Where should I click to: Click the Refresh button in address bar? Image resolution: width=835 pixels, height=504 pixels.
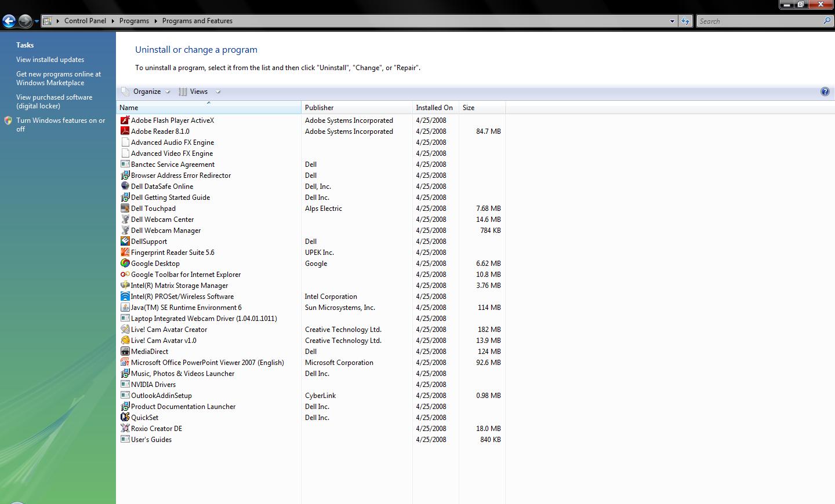coord(685,21)
